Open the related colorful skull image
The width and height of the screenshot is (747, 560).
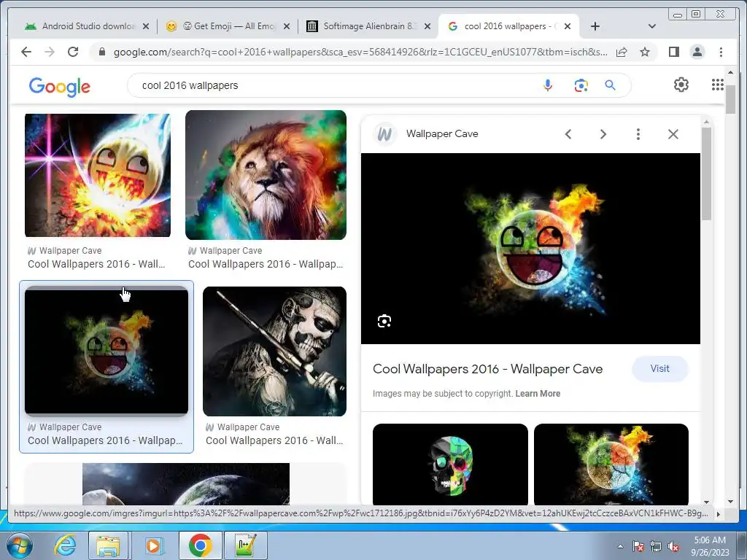click(x=450, y=464)
